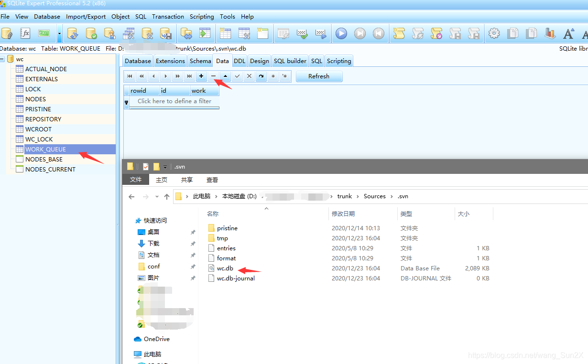Screen dimensions: 588x364
Task: Open OneDrive in Explorer sidebar
Action: 156,339
